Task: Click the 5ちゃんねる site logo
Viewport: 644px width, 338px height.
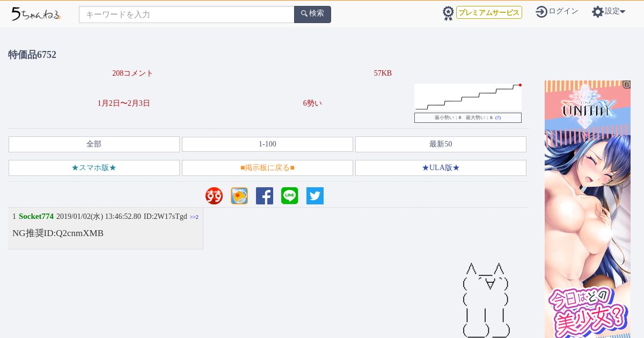Action: point(36,13)
